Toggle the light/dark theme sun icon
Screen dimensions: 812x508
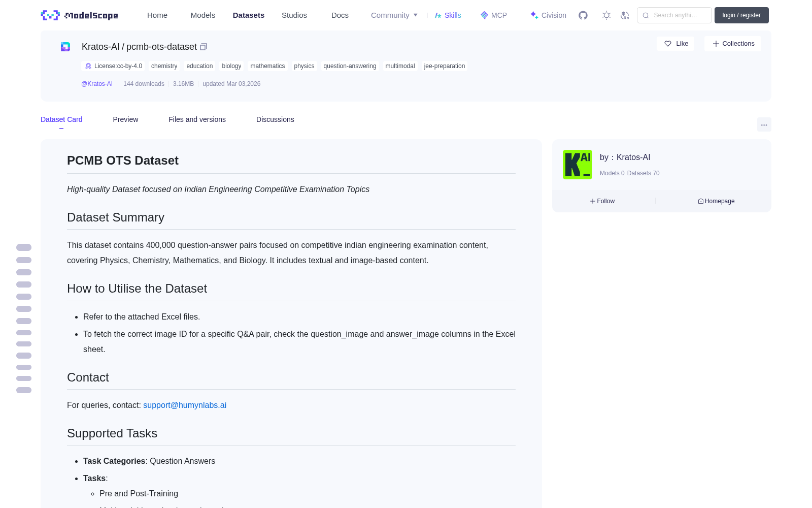[606, 15]
